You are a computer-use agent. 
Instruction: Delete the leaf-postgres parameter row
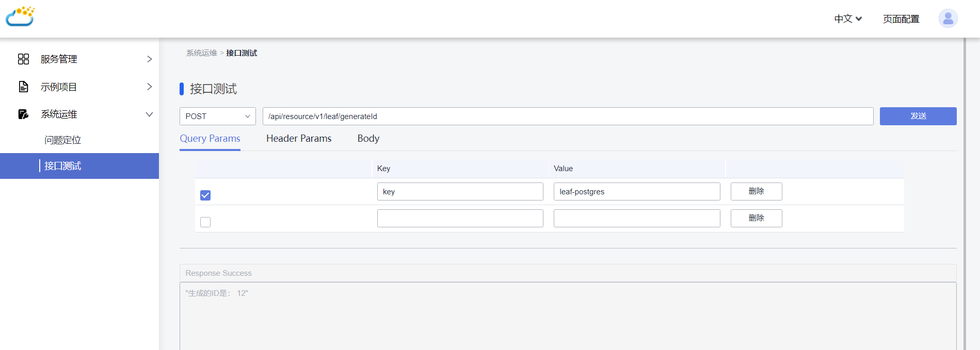click(756, 191)
